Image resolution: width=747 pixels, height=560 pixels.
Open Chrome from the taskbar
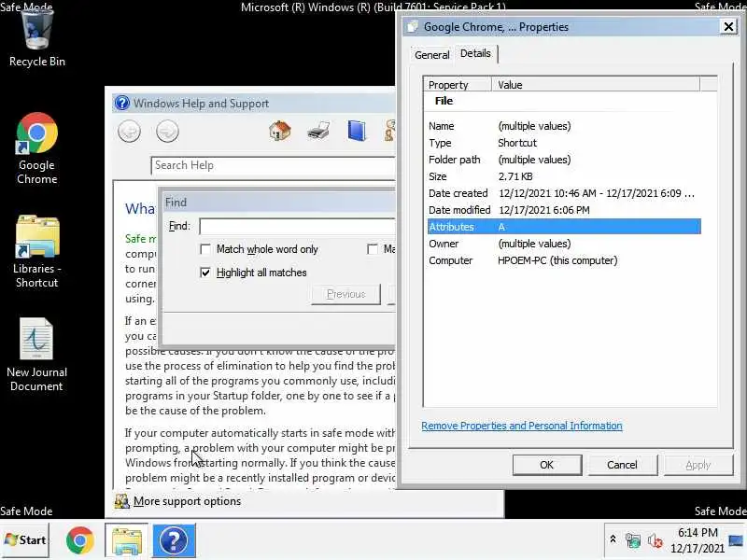tap(79, 540)
